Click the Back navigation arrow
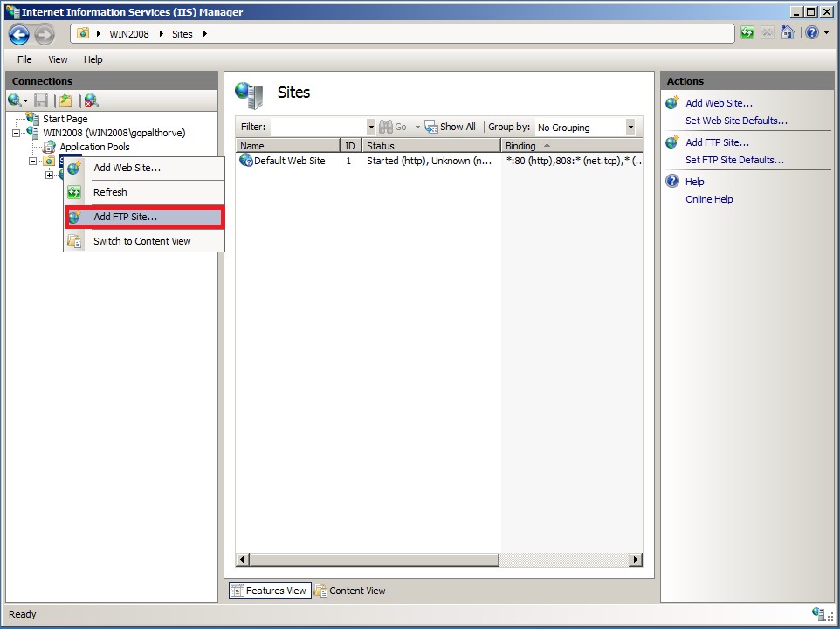The height and width of the screenshot is (629, 840). coord(18,35)
